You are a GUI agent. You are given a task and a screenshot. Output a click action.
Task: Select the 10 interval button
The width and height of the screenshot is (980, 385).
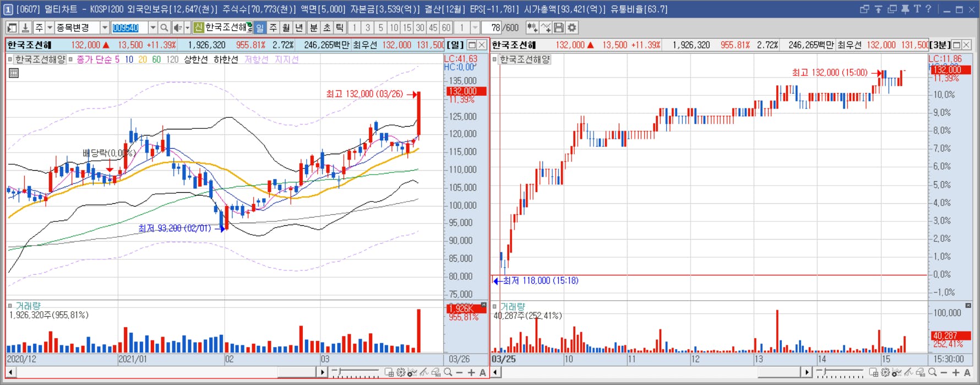point(394,28)
